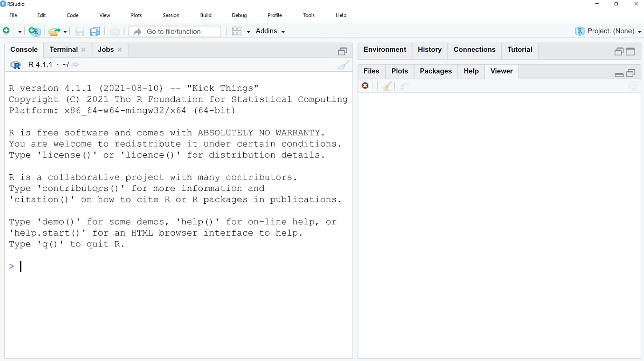Switch to the Plots tab
This screenshot has height=361, width=644.
tap(399, 72)
